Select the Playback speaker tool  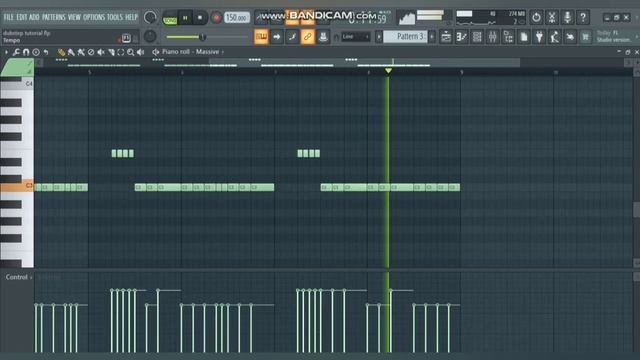(141, 52)
